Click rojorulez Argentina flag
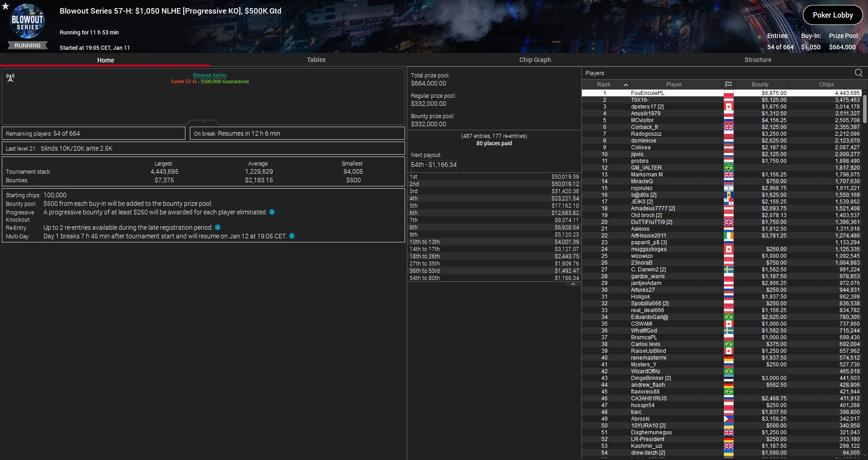Viewport: 868px width, 460px height. [x=729, y=188]
